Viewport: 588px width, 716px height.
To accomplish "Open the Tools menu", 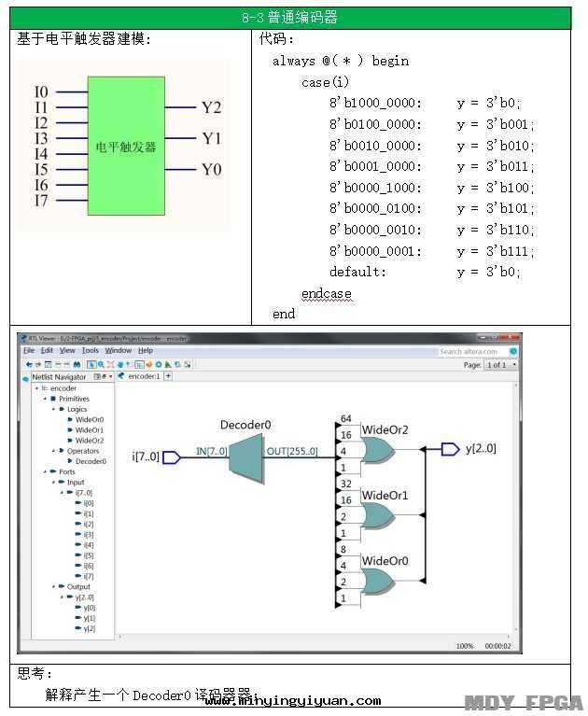I will click(x=90, y=351).
